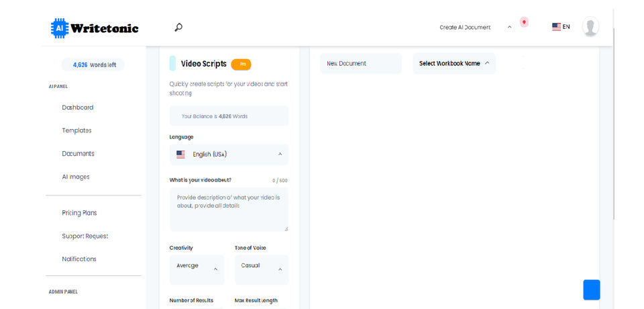Click the Max Result Length label
The image size is (644, 309).
click(x=256, y=300)
